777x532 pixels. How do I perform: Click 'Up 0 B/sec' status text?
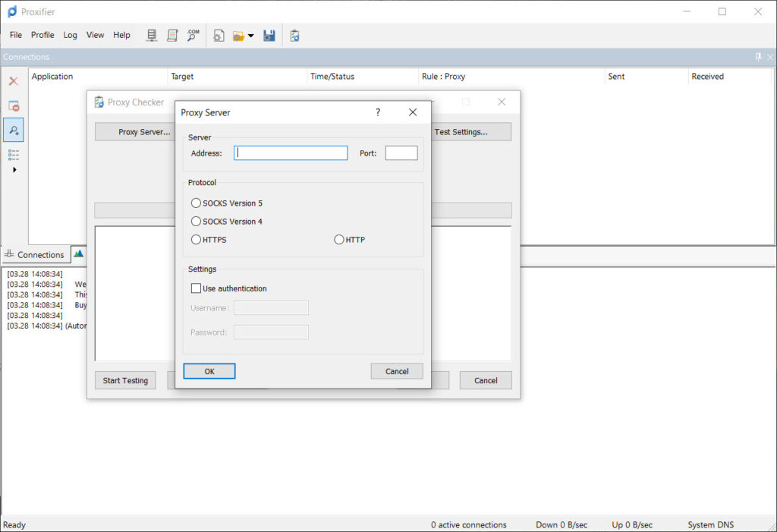click(x=632, y=524)
